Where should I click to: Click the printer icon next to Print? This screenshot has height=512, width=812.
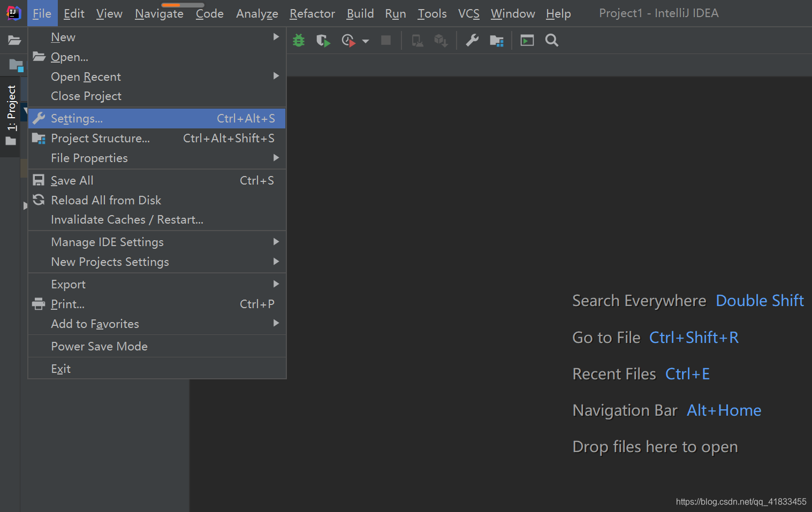(x=39, y=304)
